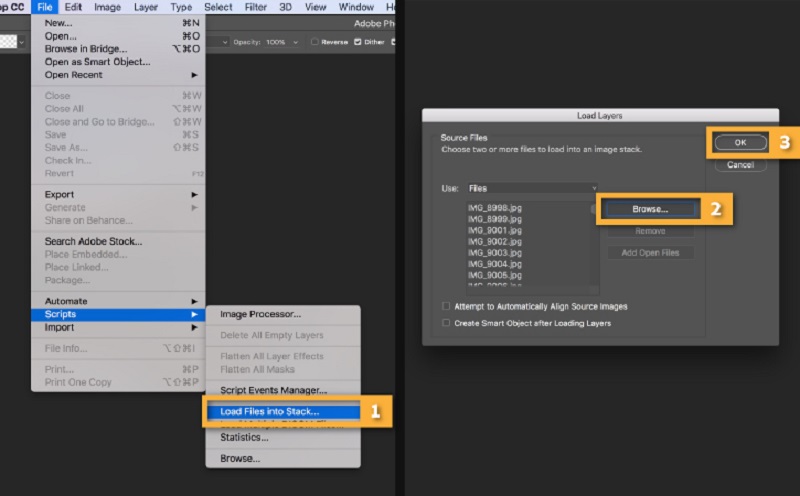The height and width of the screenshot is (496, 800).
Task: Expand the Automate submenu
Action: (x=118, y=301)
